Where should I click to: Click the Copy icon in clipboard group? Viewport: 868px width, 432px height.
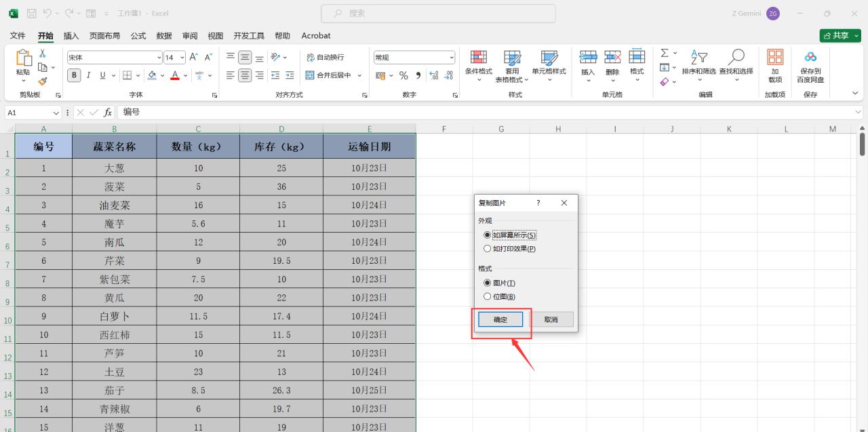(42, 67)
